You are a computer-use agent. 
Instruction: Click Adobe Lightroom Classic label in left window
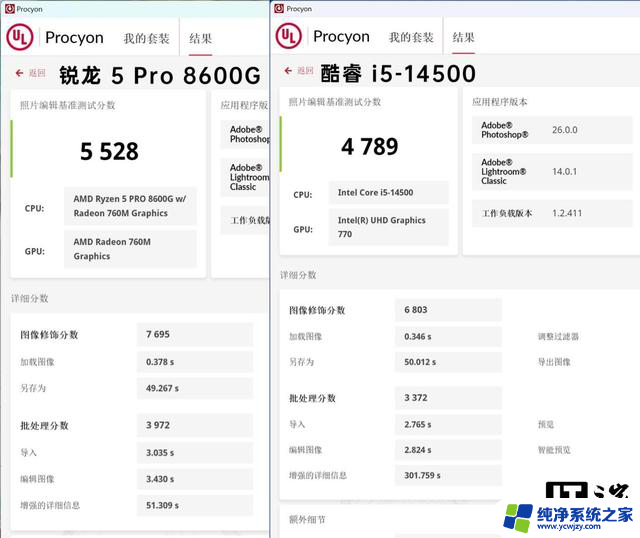(249, 177)
